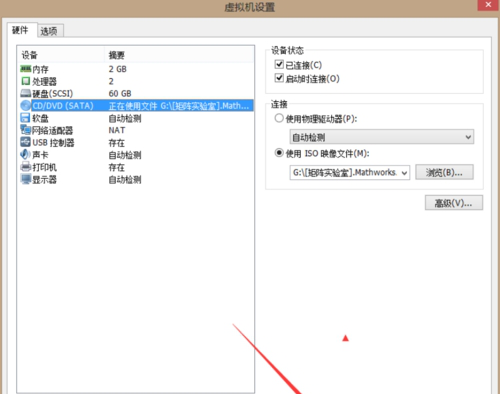Click the 60 GB disk summary value
The height and width of the screenshot is (409, 500).
(120, 94)
